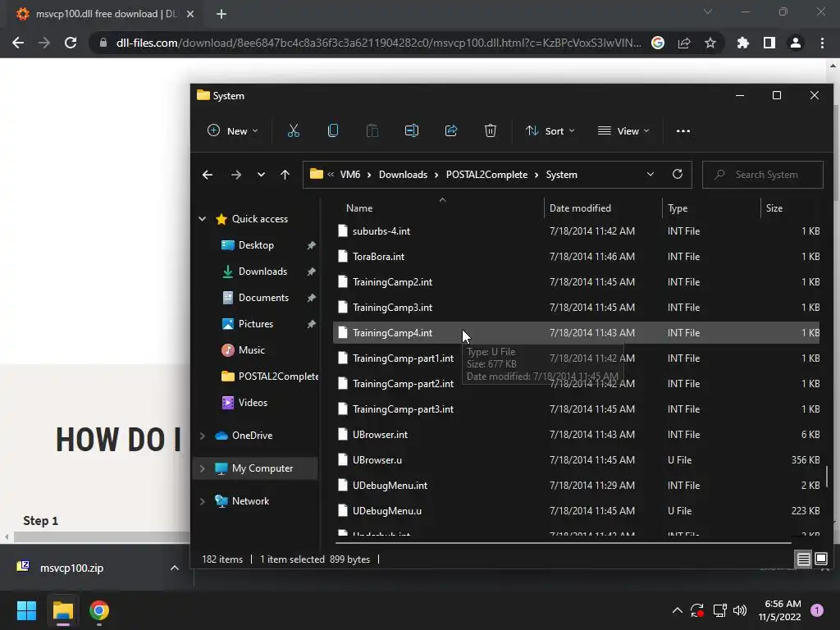Click the Copy icon in File Explorer toolbar
The height and width of the screenshot is (630, 840).
coord(333,130)
